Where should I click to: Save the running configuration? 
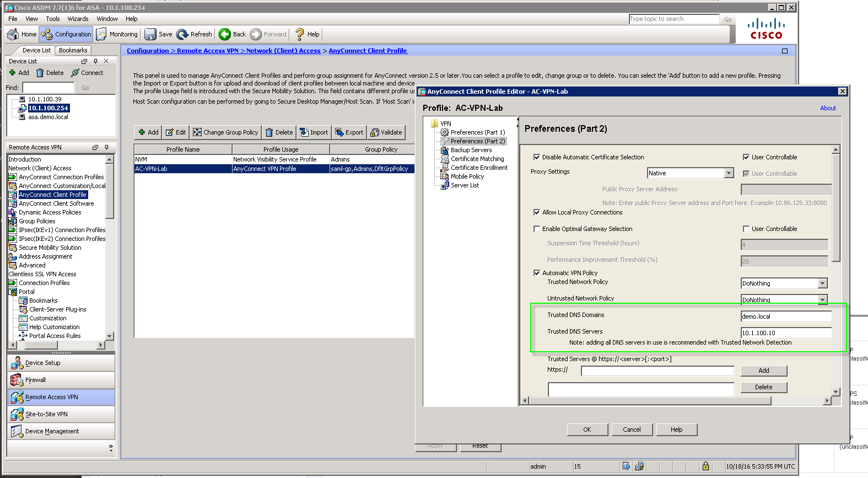[158, 34]
